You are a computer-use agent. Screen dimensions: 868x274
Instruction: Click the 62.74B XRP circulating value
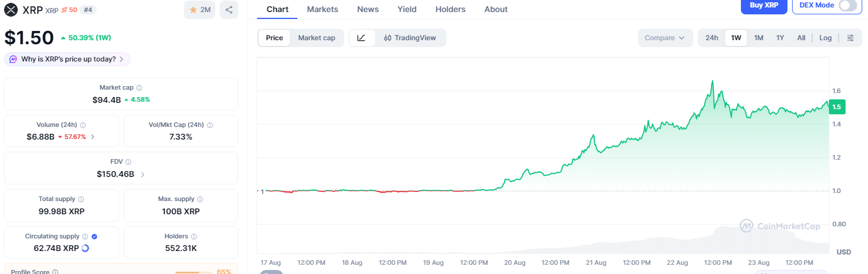tap(56, 248)
